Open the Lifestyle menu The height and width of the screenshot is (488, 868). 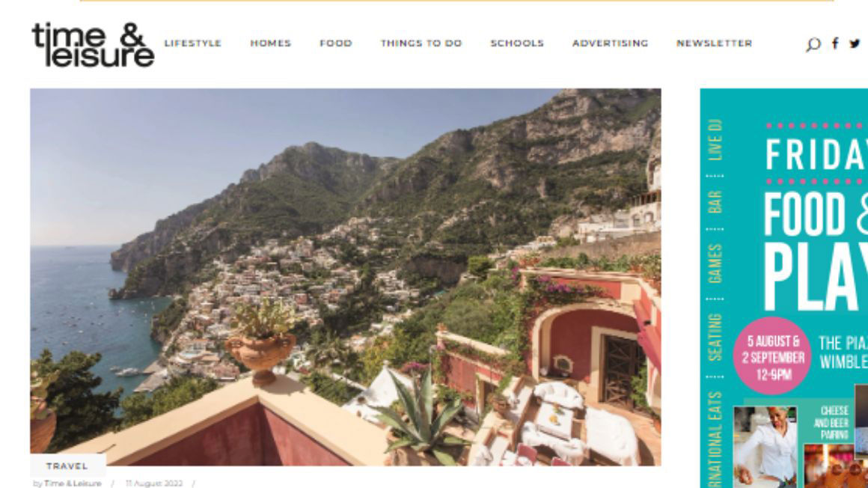tap(192, 43)
